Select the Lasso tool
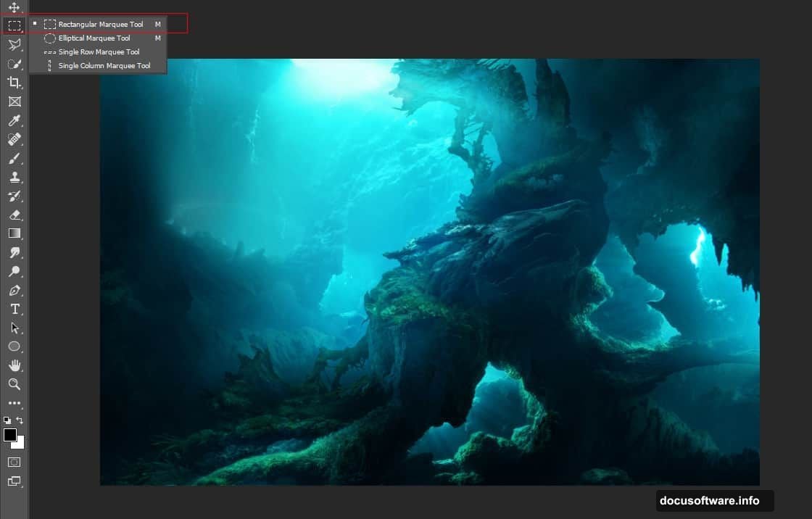Screen dimensions: 812x519 [14, 44]
